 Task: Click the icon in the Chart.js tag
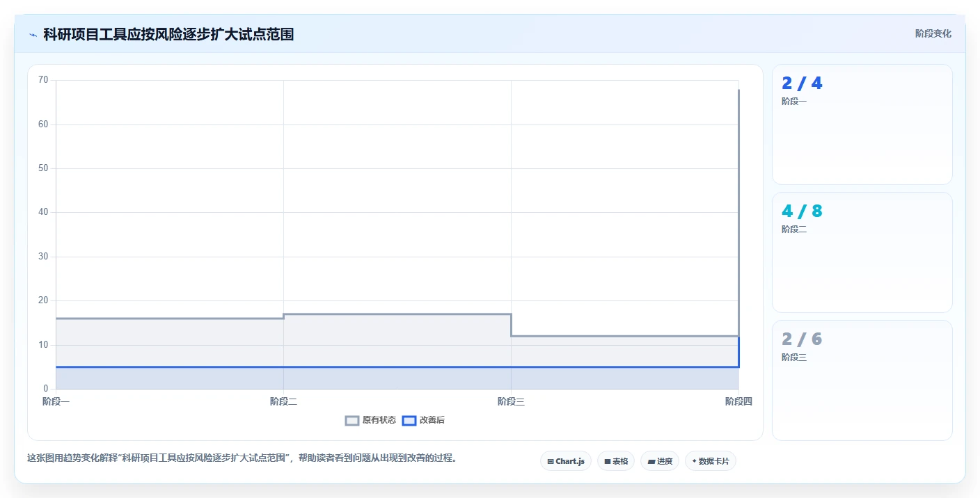(x=551, y=461)
